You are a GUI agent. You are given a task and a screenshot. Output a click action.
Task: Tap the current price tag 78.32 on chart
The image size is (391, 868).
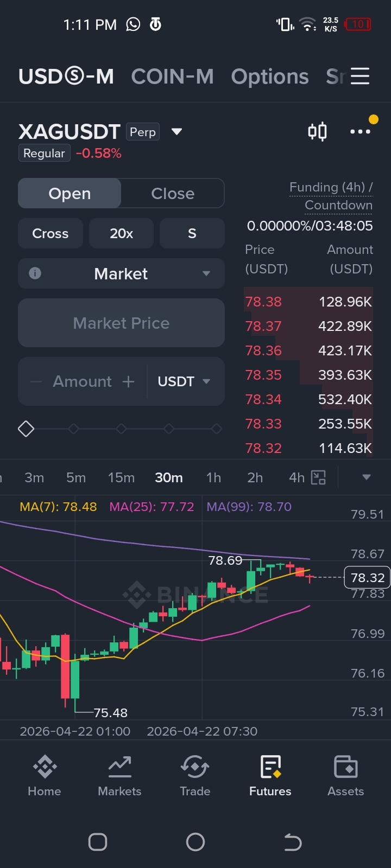[x=368, y=578]
